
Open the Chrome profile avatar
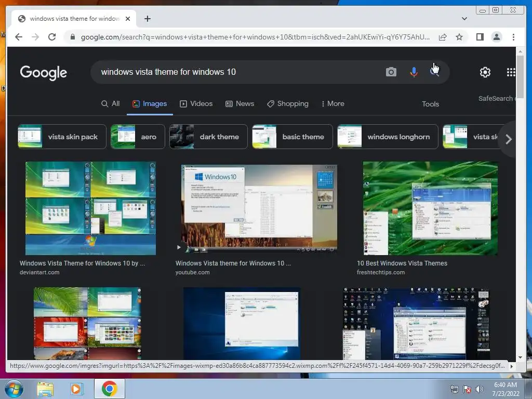(496, 37)
